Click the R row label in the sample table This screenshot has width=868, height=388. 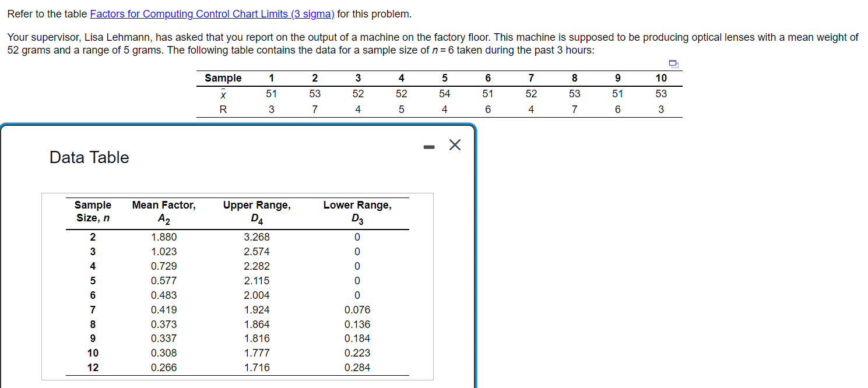click(223, 109)
